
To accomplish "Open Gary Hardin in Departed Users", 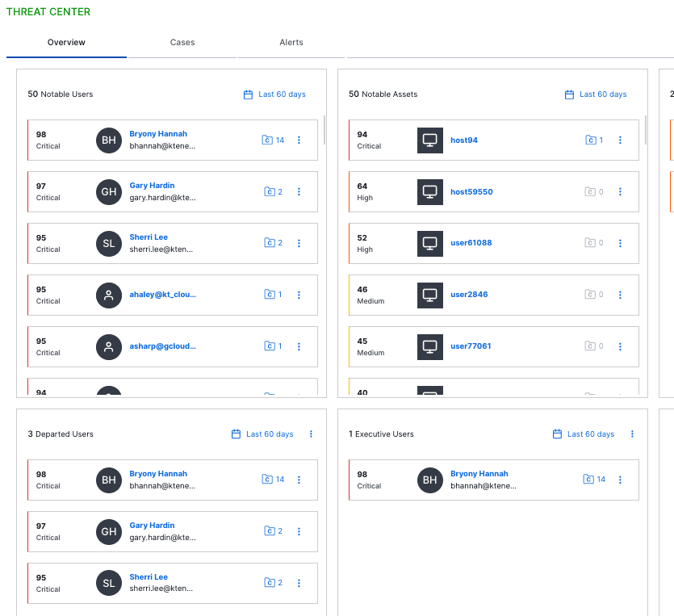I will coord(153,526).
